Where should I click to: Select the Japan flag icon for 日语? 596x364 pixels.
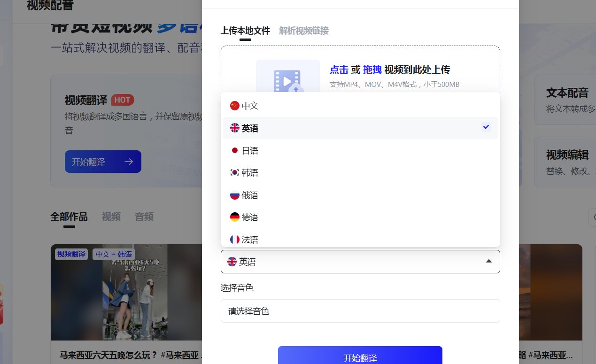(234, 150)
